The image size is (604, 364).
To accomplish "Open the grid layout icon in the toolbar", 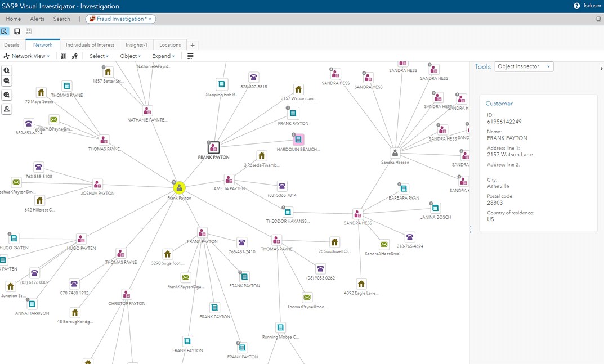I will click(x=64, y=56).
